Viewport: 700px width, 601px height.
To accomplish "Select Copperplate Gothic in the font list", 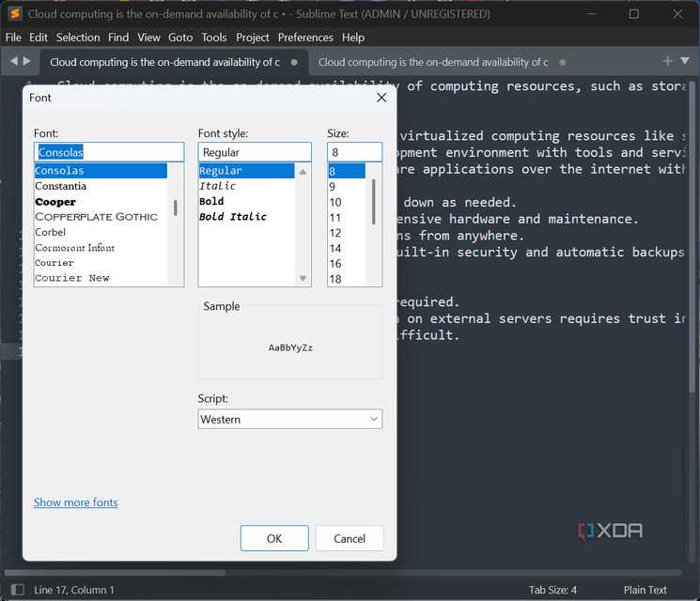I will click(101, 217).
